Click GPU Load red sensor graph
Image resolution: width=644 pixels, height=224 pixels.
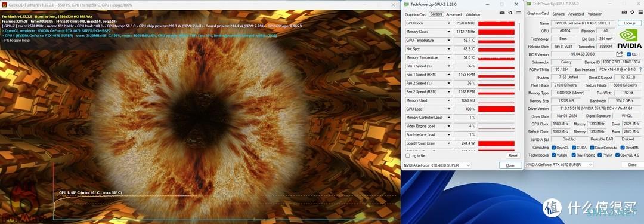[x=496, y=109]
